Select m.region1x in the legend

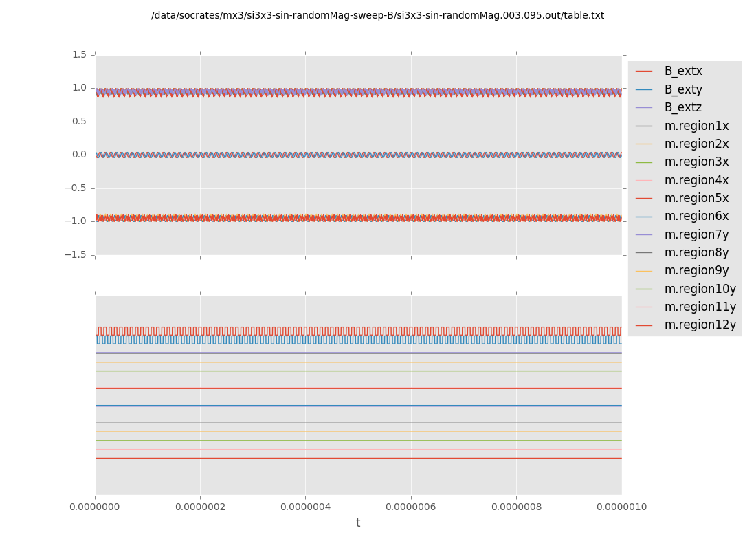tap(696, 126)
